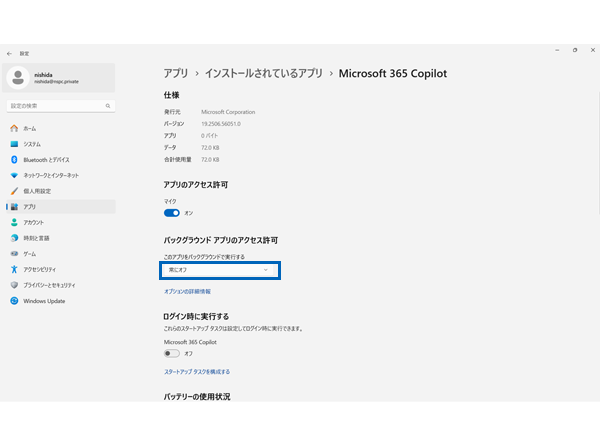This screenshot has height=445, width=600.
Task: Open the background run dropdown 常にオフ
Action: point(220,270)
